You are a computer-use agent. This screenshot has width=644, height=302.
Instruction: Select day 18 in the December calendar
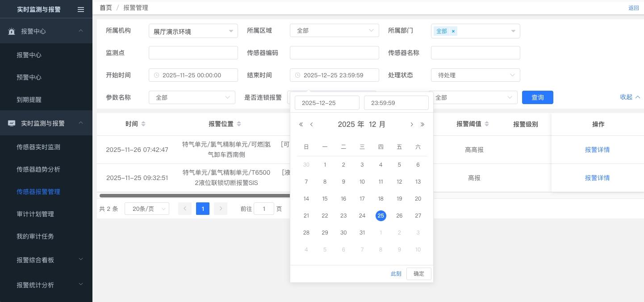381,199
